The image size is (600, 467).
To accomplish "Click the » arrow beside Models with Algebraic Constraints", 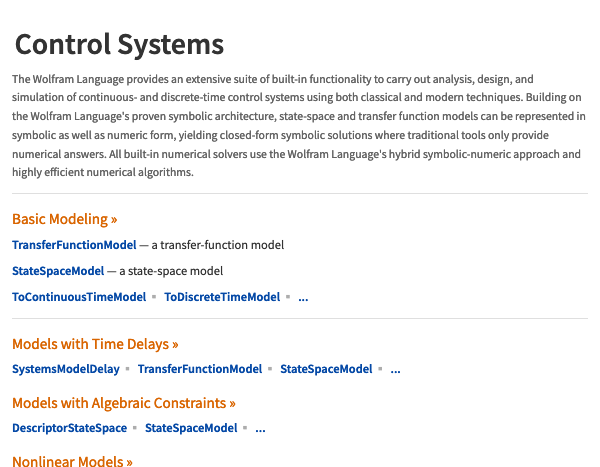I will pos(233,404).
